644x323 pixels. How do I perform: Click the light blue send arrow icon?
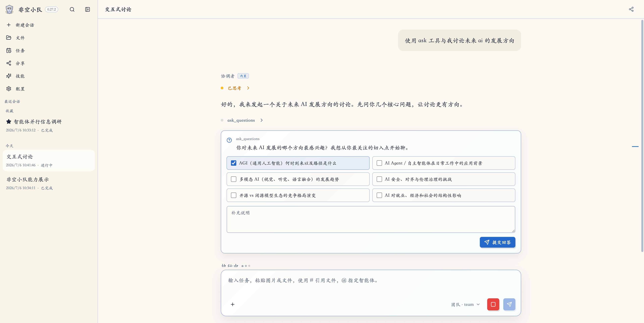(x=509, y=304)
